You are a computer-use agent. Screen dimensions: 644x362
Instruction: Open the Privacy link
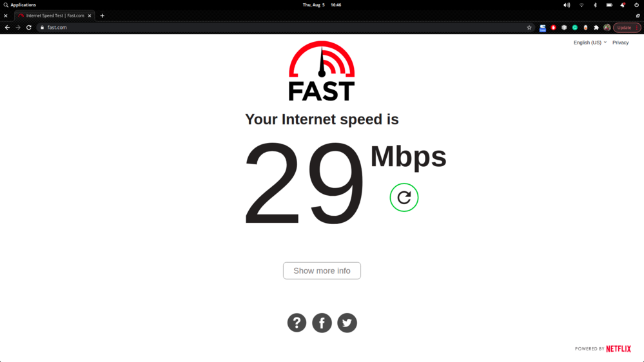(x=620, y=43)
